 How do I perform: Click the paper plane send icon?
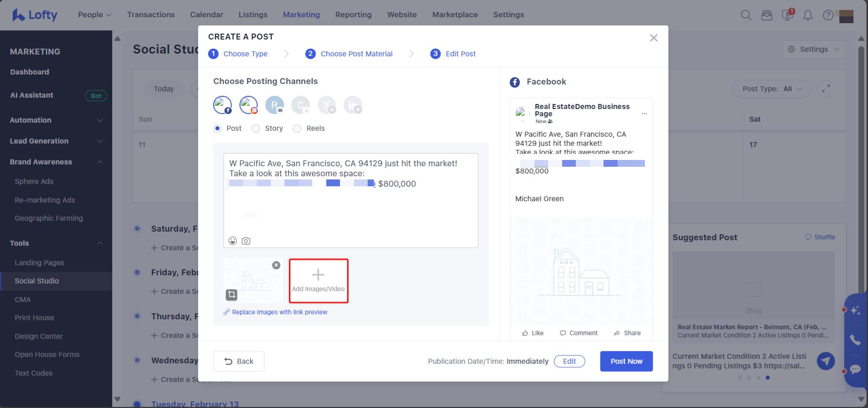826,361
